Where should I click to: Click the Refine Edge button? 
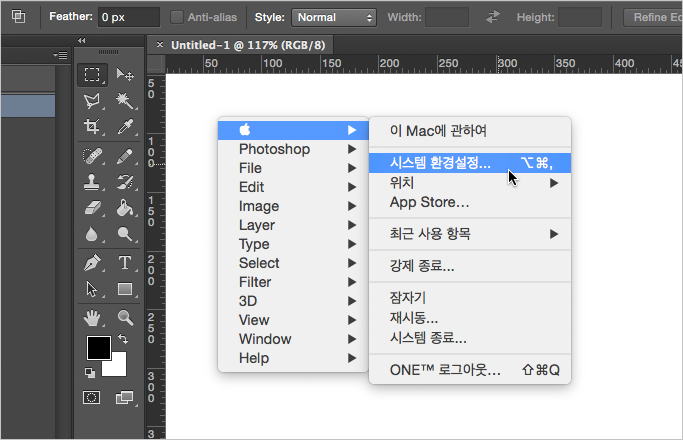click(653, 17)
